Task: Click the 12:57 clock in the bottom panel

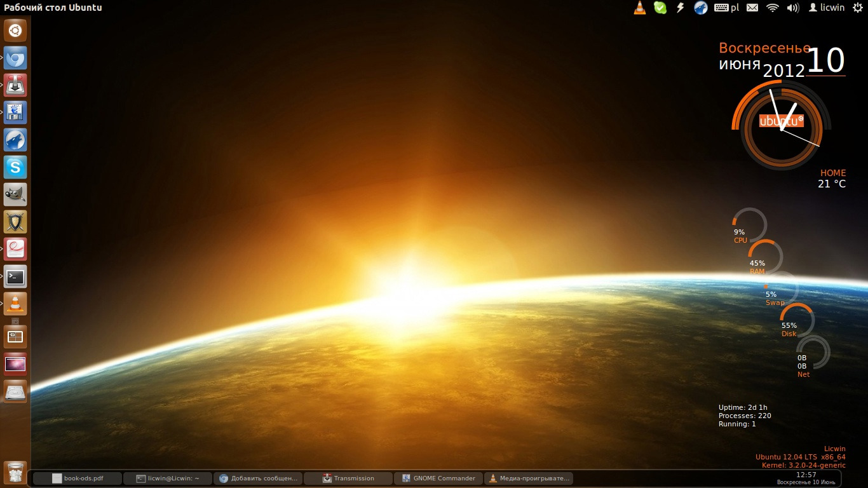Action: coord(806,475)
